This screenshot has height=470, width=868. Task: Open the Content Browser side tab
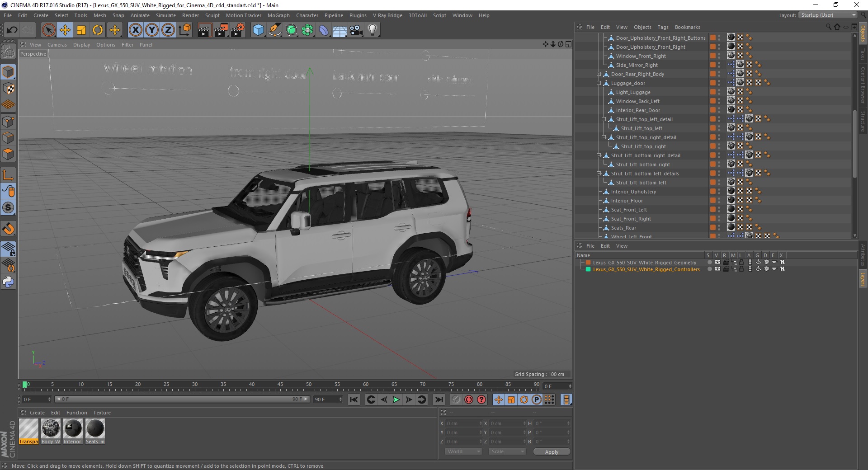pyautogui.click(x=863, y=85)
